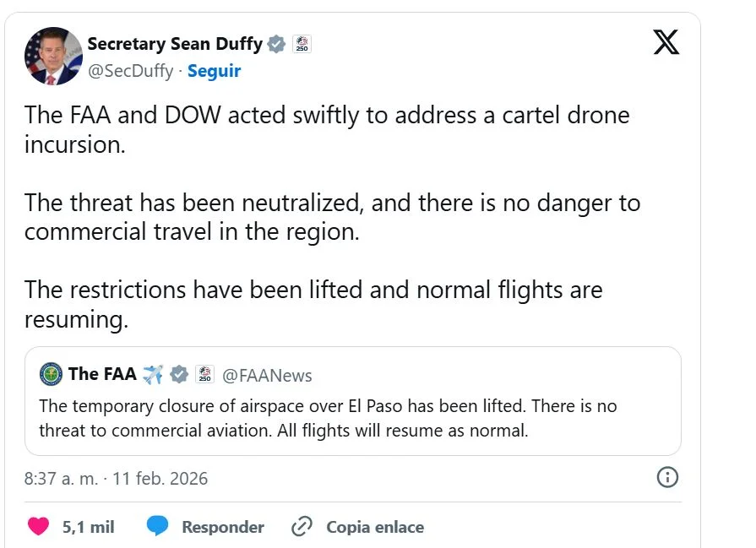Click Sean Duffy's gray verified badge
Viewport: 756px width, 548px height.
click(276, 44)
